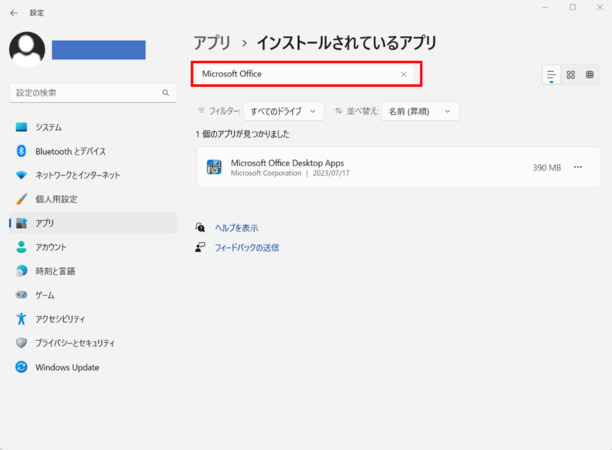Viewport: 612px width, 450px height.
Task: Open ネットワークとインターネット category
Action: pyautogui.click(x=93, y=175)
